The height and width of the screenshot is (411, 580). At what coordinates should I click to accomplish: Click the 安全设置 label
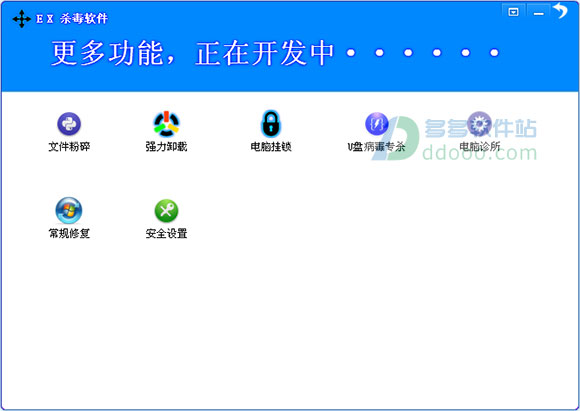pyautogui.click(x=166, y=233)
